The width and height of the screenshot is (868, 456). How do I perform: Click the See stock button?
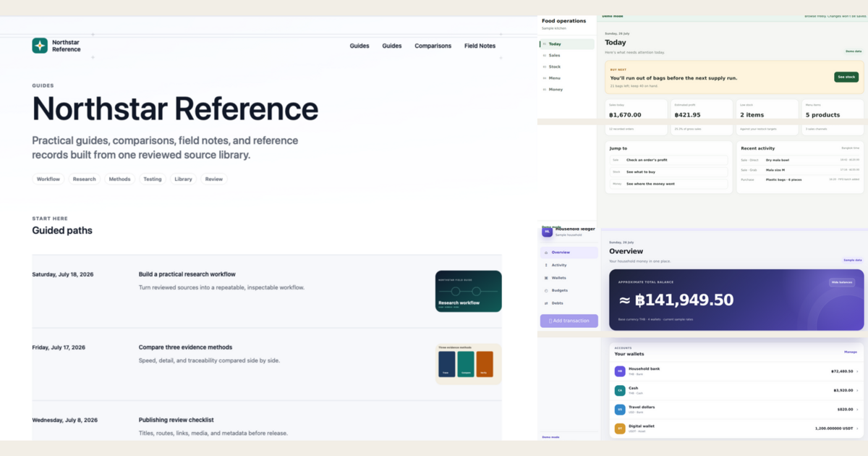pos(846,77)
